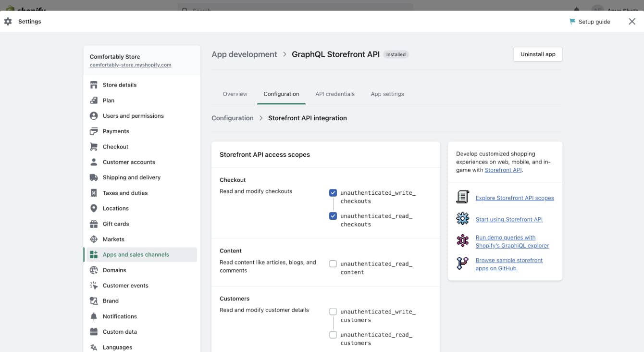Screen dimensions: 644x352
Task: Click the Uninstall app button
Action: (538, 54)
